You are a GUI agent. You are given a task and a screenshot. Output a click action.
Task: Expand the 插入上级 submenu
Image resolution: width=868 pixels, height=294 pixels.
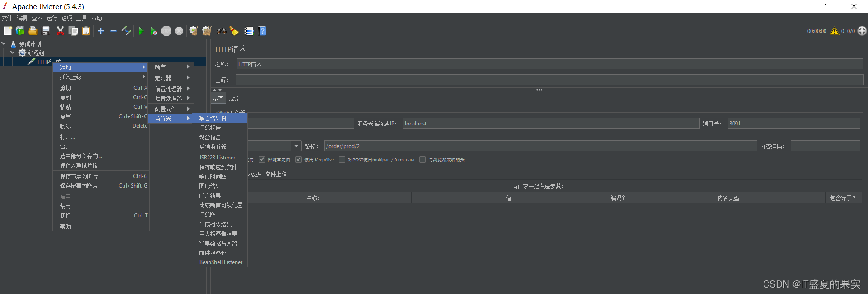(101, 77)
